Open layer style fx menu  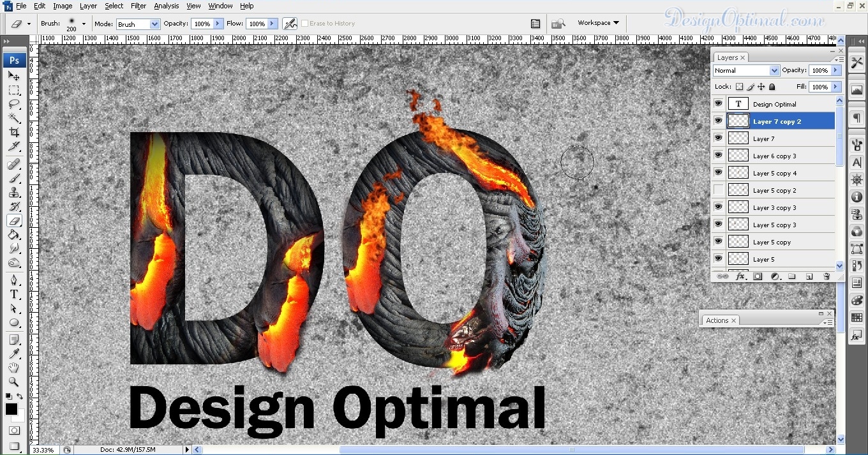(x=740, y=276)
